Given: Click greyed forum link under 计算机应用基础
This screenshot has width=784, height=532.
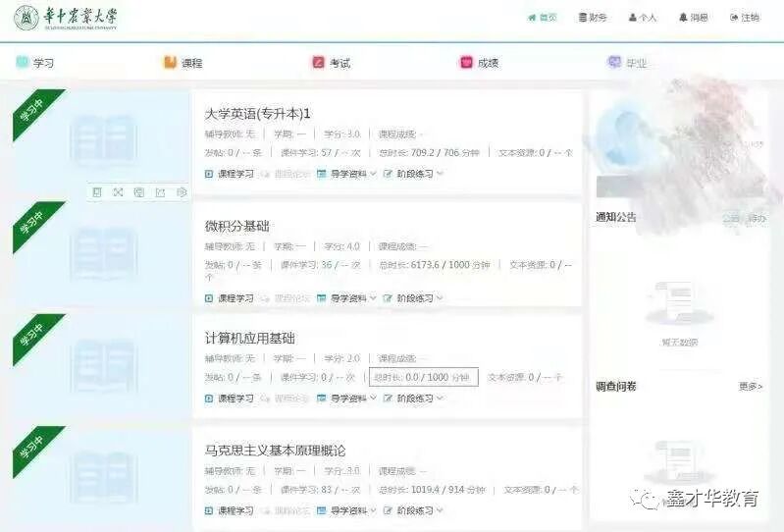Looking at the screenshot, I should (x=286, y=399).
